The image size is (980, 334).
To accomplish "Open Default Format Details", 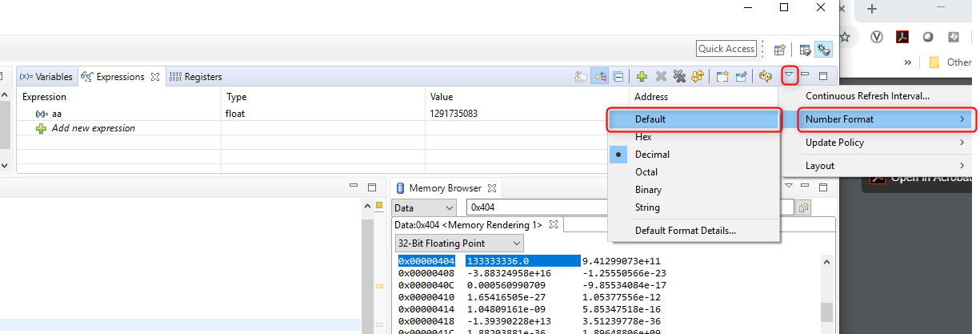I will coord(694,231).
